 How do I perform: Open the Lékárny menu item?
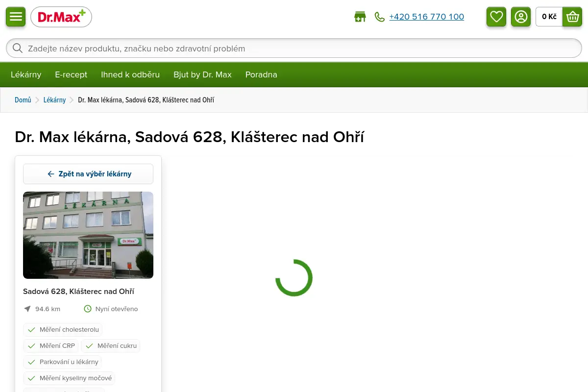[x=26, y=74]
